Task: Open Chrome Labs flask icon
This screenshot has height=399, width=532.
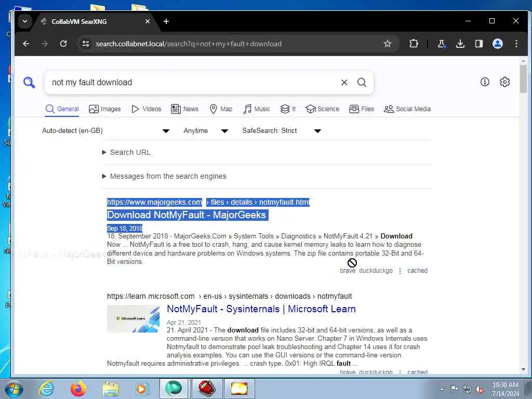Action: click(x=441, y=44)
